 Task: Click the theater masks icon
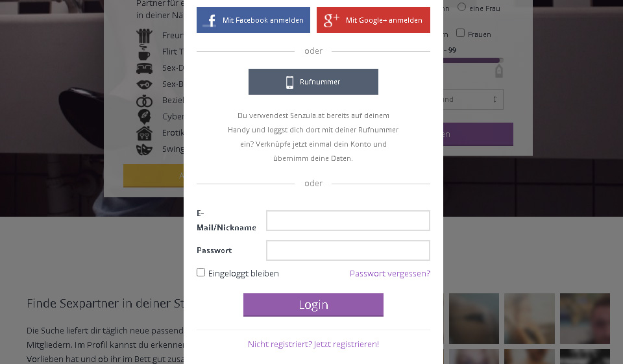[144, 149]
